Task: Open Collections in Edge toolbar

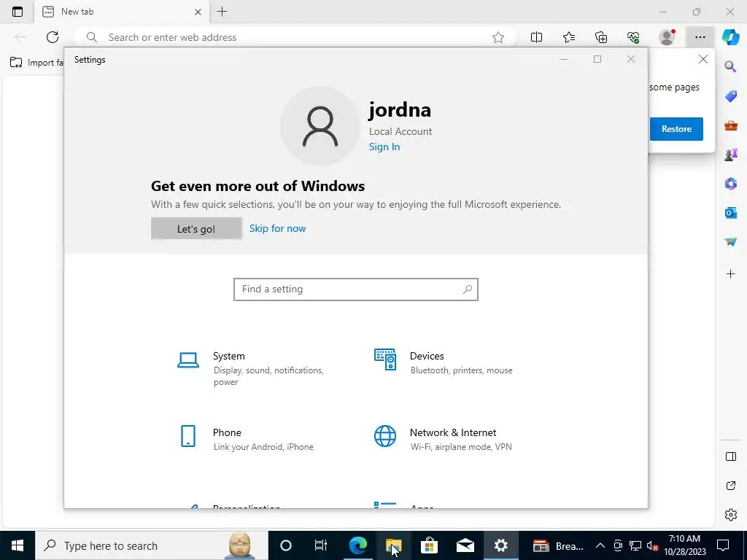Action: tap(601, 37)
